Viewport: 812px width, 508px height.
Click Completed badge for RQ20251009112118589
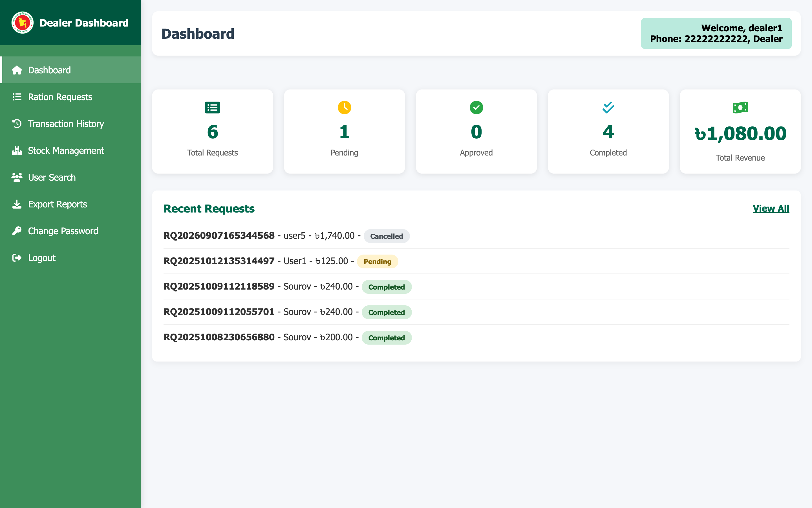click(387, 287)
